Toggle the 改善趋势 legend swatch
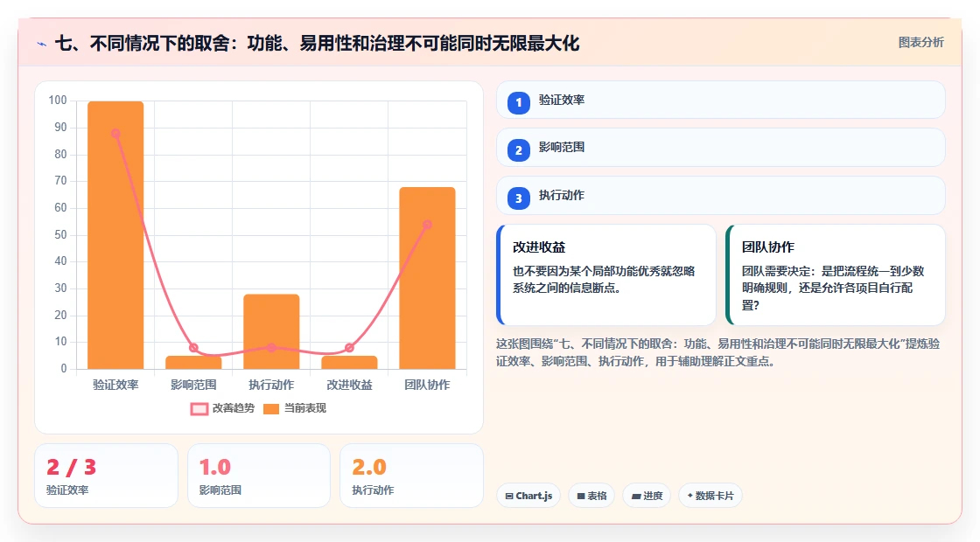980x542 pixels. pyautogui.click(x=199, y=409)
